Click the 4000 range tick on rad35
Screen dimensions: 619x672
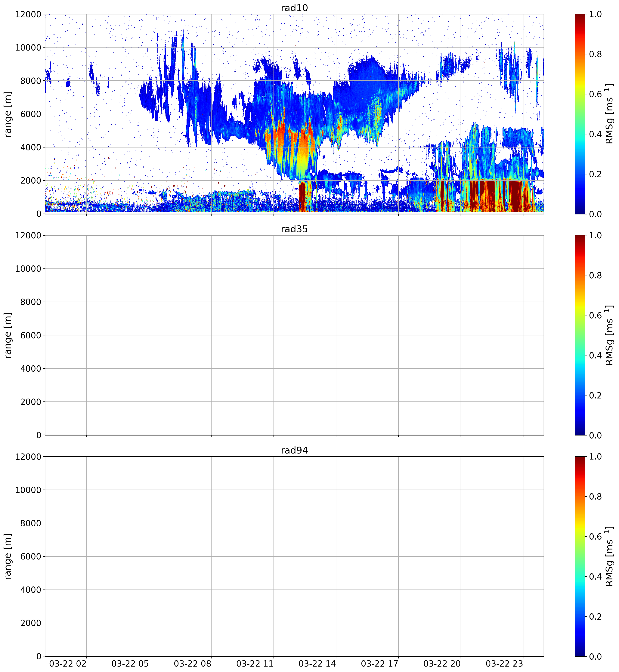(31, 368)
